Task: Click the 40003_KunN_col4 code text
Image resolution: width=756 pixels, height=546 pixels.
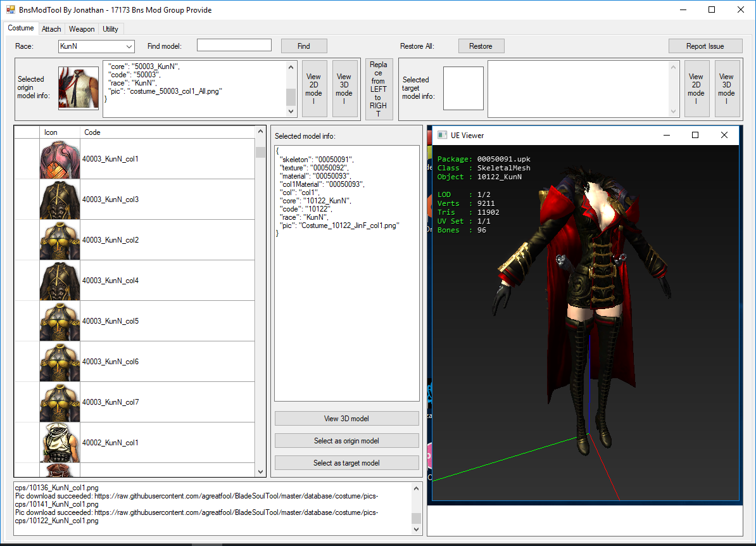Action: click(x=110, y=281)
